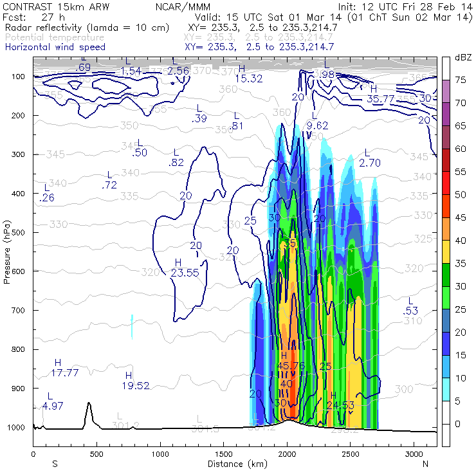Click the 'L 1.54' label near tropopause
This screenshot has width=476, height=476.
(131, 66)
